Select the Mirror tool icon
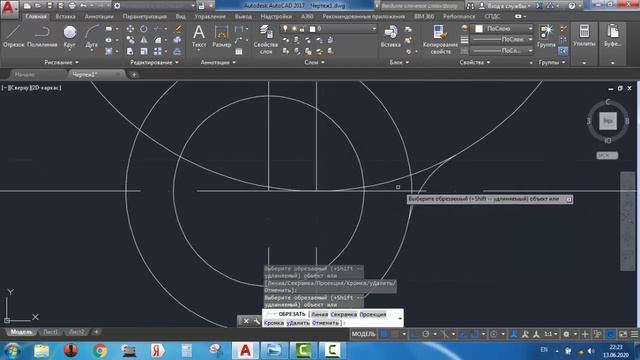The image size is (640, 360). coord(144,40)
